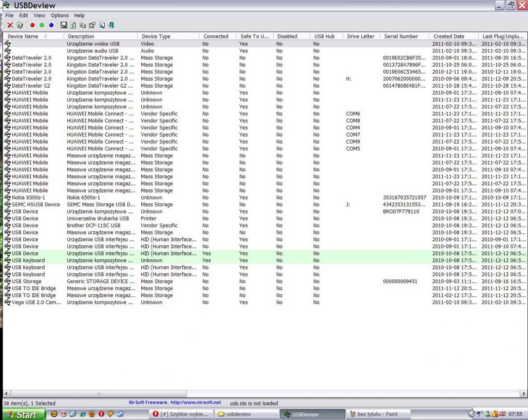Sort by the Disabled column header
Viewport: 528px width, 420px height.
click(292, 37)
